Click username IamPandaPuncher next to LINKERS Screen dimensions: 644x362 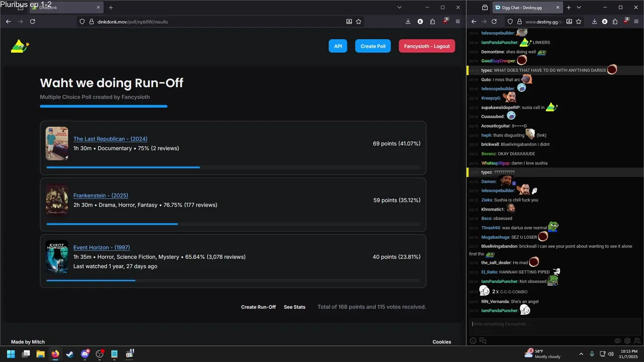point(500,42)
